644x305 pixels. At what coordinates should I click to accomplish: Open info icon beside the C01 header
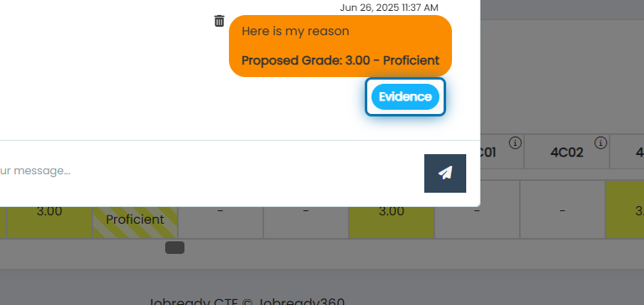coord(515,142)
